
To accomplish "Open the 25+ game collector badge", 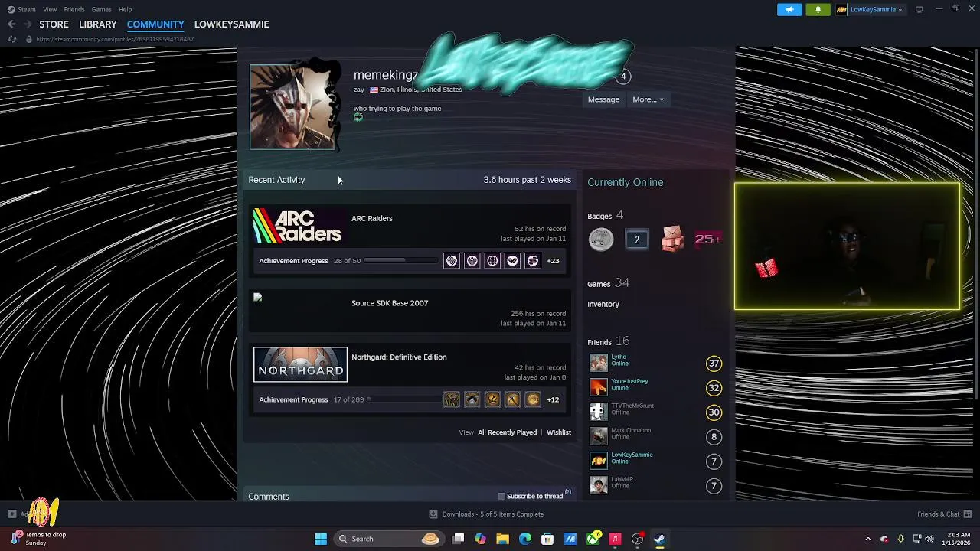I will click(707, 240).
